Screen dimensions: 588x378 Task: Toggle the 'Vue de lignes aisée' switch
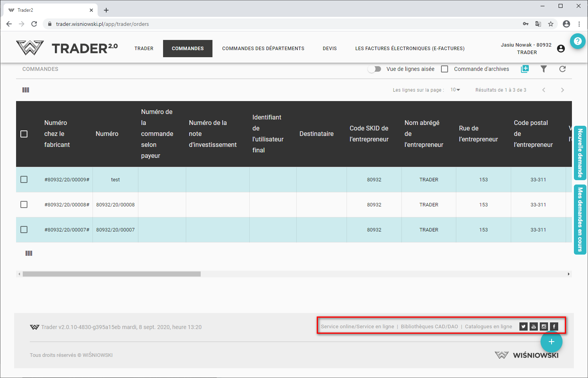375,69
